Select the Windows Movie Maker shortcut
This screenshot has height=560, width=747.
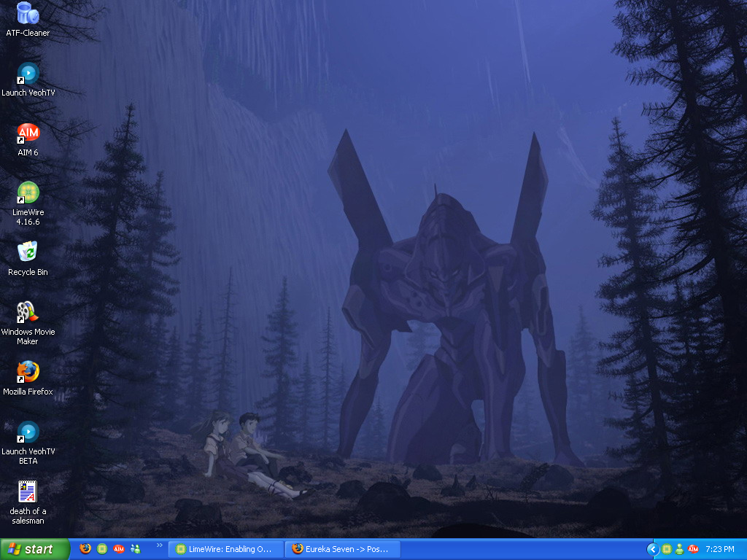[28, 313]
